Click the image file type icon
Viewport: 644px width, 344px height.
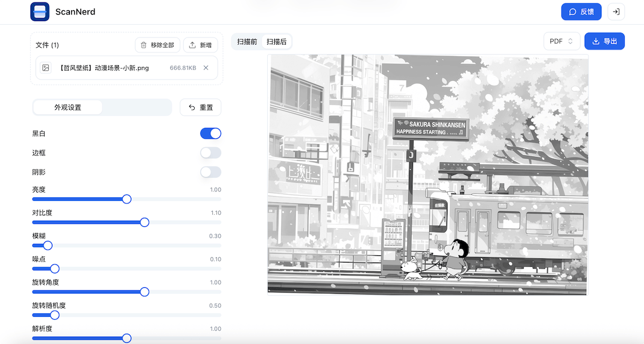[x=45, y=68]
